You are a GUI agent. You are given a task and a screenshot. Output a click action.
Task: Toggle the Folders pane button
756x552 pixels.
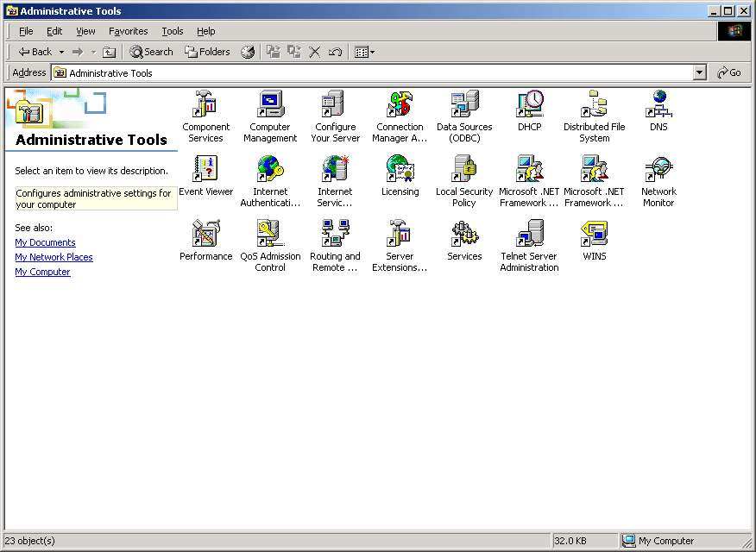pos(207,52)
